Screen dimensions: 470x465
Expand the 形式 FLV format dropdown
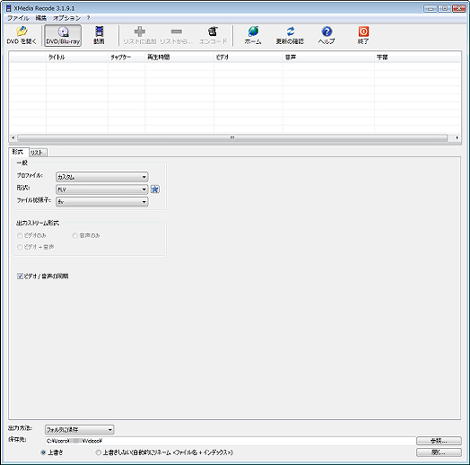pos(102,189)
